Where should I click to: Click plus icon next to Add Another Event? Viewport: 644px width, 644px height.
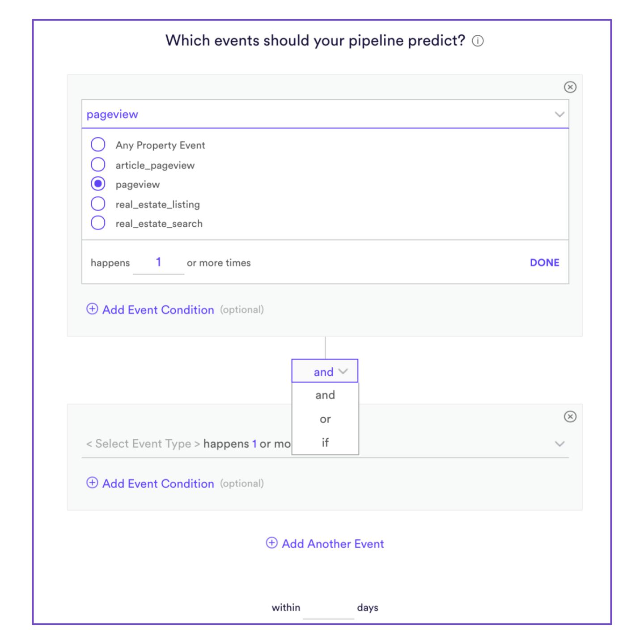271,543
